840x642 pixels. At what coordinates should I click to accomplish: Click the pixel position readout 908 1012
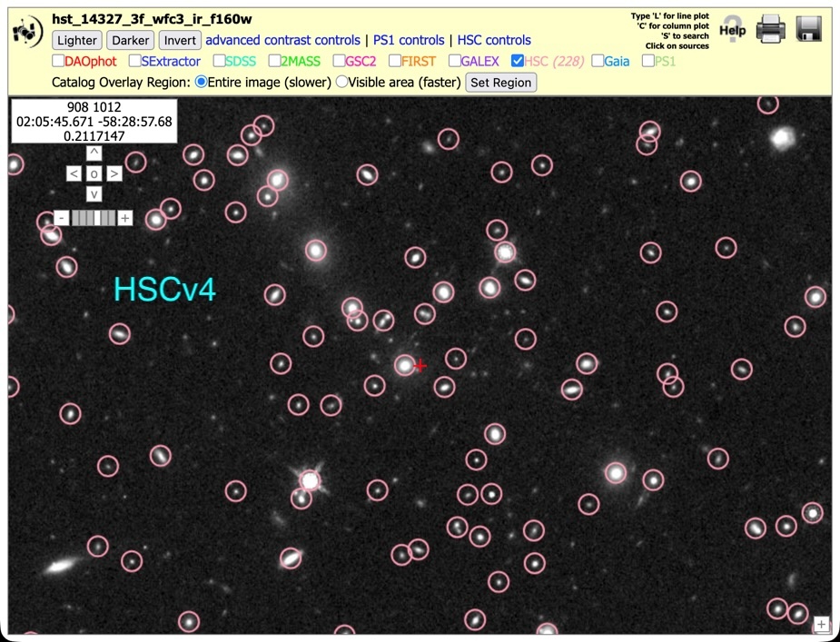click(94, 107)
